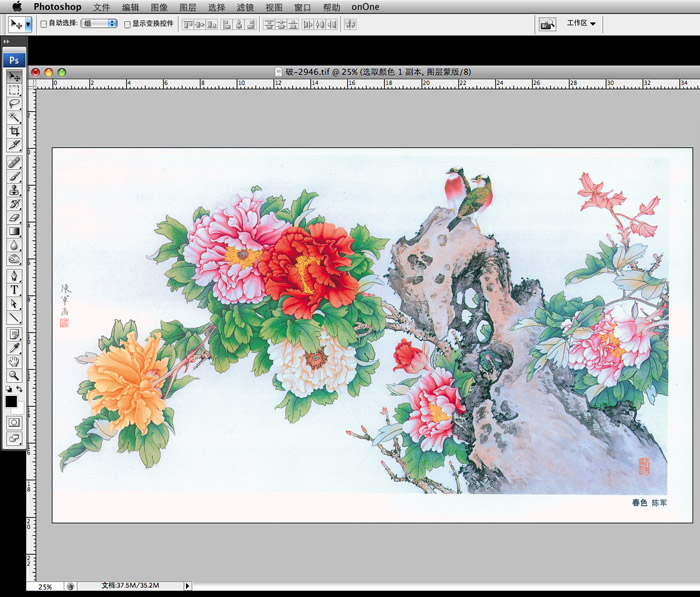Screen dimensions: 700x597
Task: Select the Pen tool
Action: [14, 276]
